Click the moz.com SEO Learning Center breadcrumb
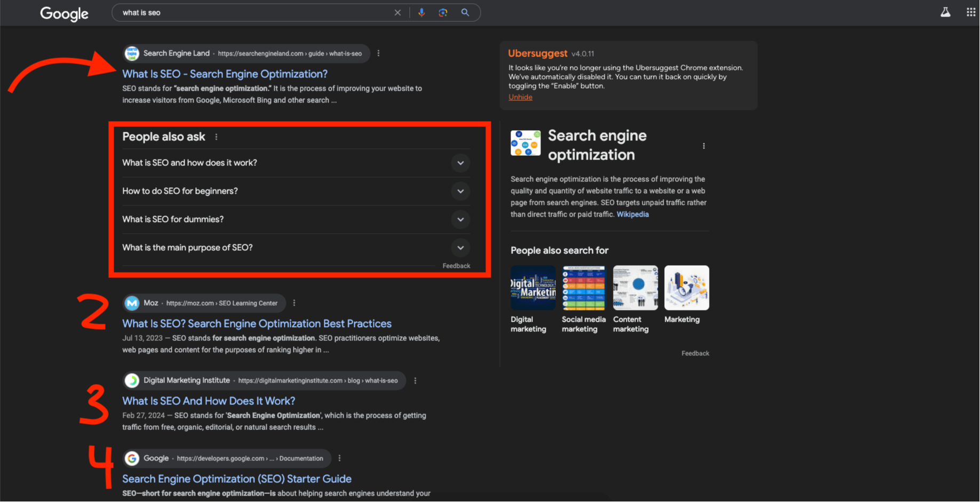 pyautogui.click(x=222, y=303)
